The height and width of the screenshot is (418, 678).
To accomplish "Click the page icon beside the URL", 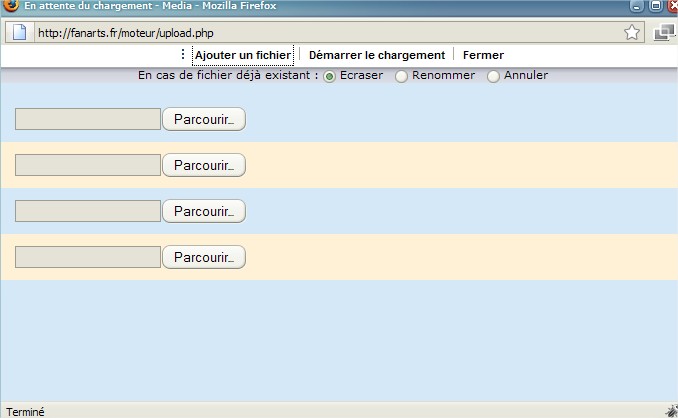I will pos(19,32).
